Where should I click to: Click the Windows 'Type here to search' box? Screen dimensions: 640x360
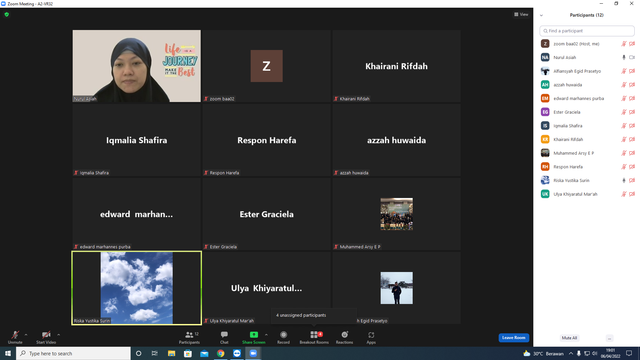click(73, 353)
